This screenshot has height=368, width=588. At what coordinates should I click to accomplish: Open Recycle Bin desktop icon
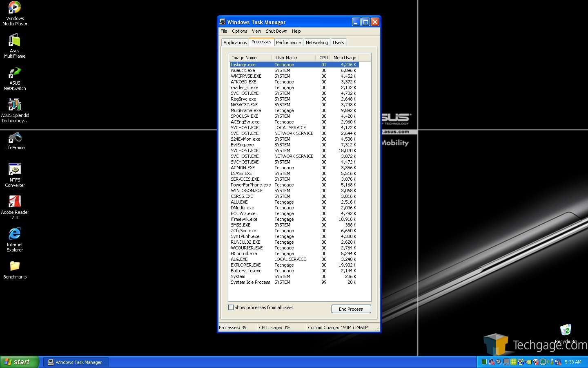pyautogui.click(x=566, y=334)
